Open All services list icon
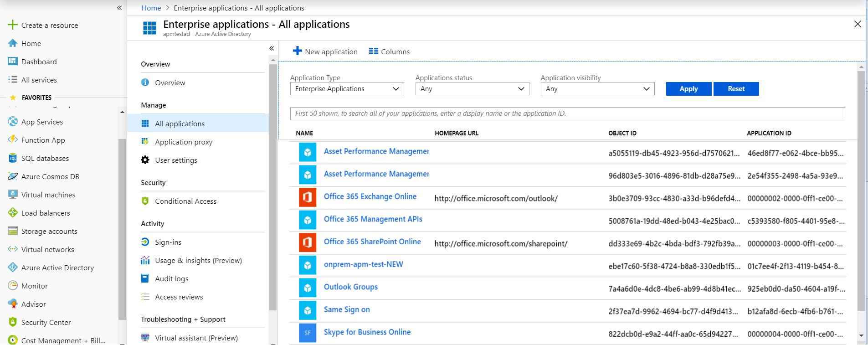The width and height of the screenshot is (868, 345). point(13,79)
